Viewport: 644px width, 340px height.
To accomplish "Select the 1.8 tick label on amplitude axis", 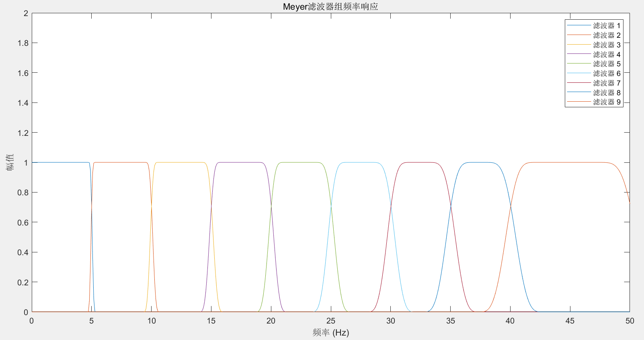I will click(x=23, y=43).
